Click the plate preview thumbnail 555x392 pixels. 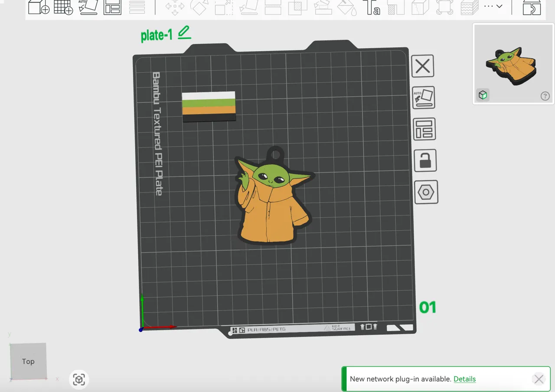click(513, 63)
